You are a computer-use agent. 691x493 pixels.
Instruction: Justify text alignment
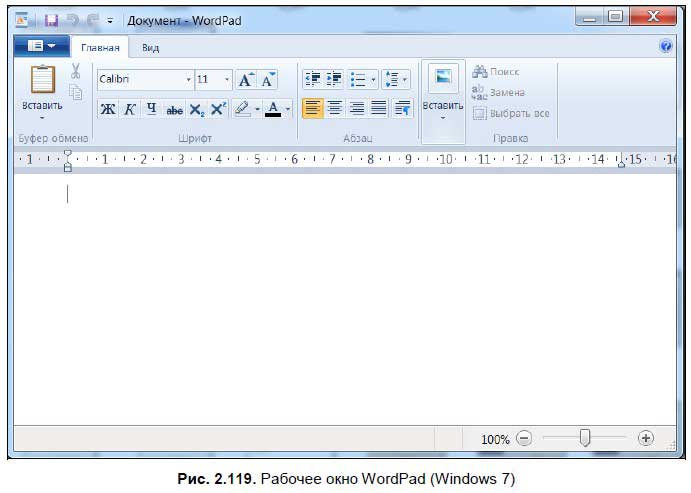[379, 108]
